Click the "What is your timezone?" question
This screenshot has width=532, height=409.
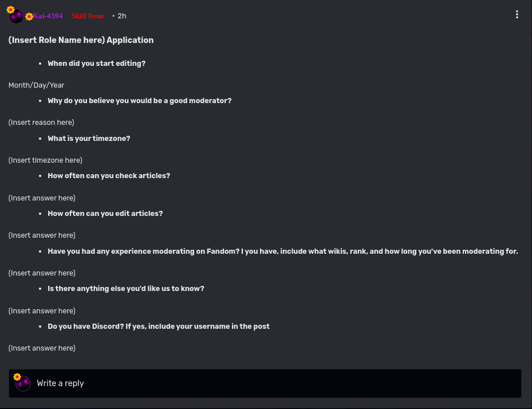coord(89,139)
